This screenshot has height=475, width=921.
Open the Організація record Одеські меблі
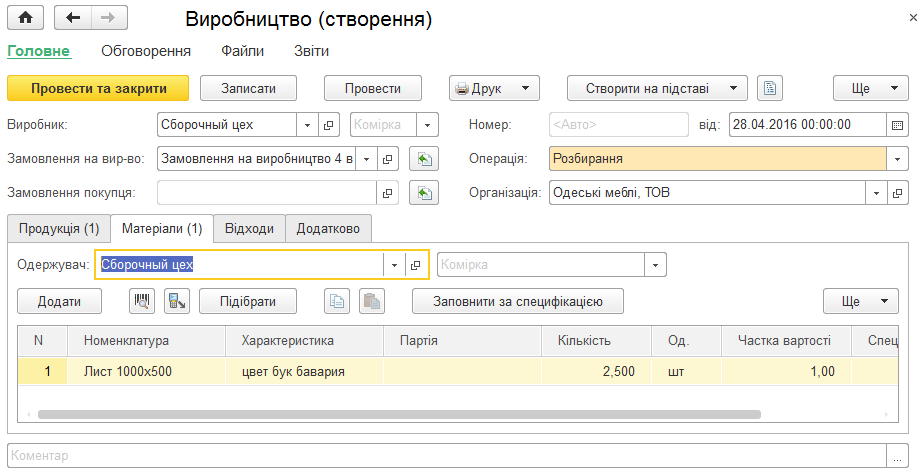click(x=897, y=193)
